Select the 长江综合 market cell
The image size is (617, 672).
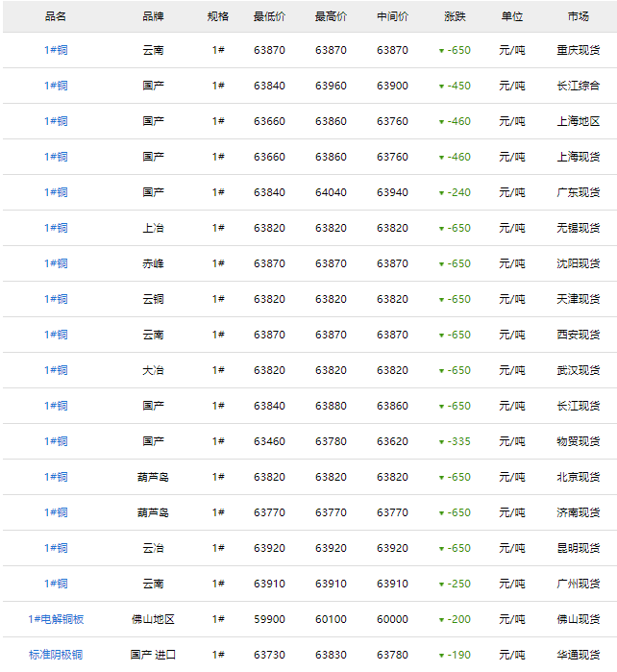(x=578, y=86)
